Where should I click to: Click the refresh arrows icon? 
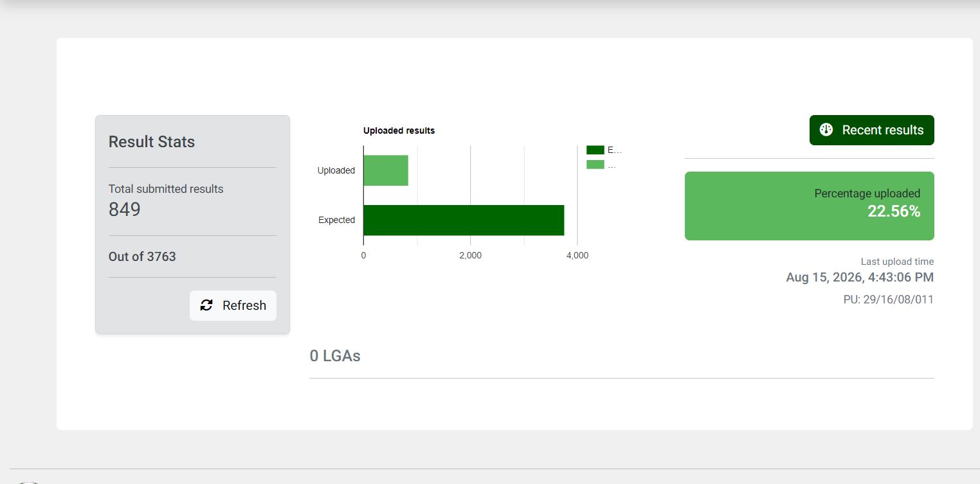(x=206, y=305)
